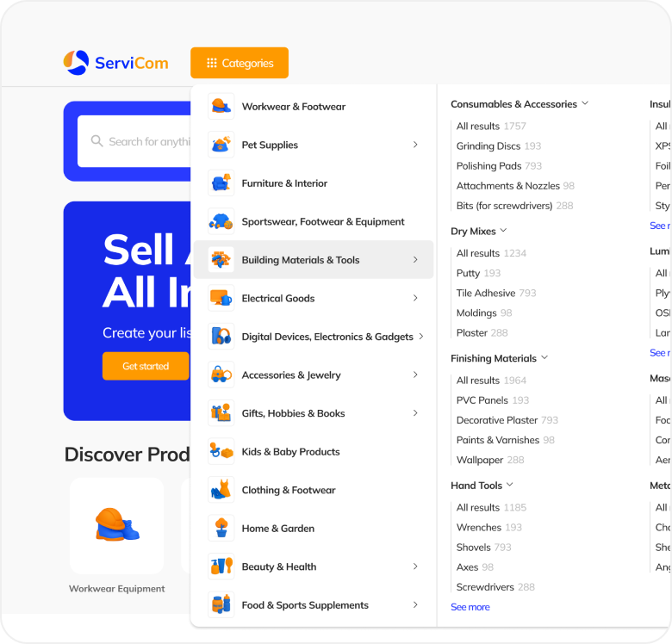Click the Accessories & Jewelry handbag icon
672x644 pixels.
pyautogui.click(x=221, y=375)
